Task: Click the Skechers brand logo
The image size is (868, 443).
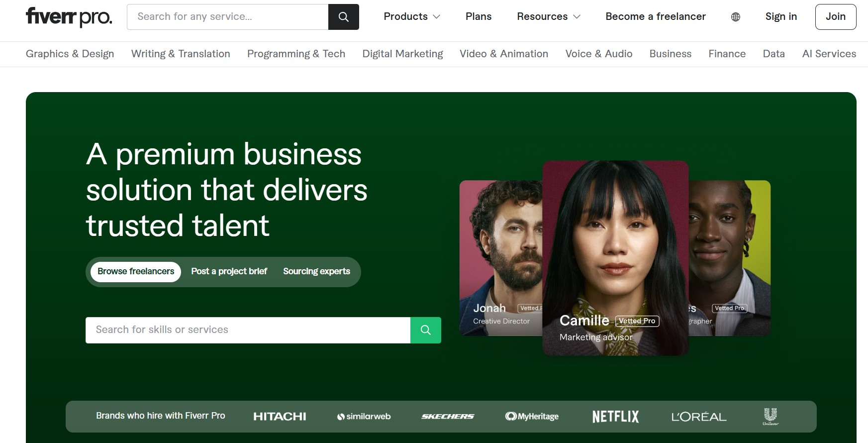Action: click(x=448, y=417)
